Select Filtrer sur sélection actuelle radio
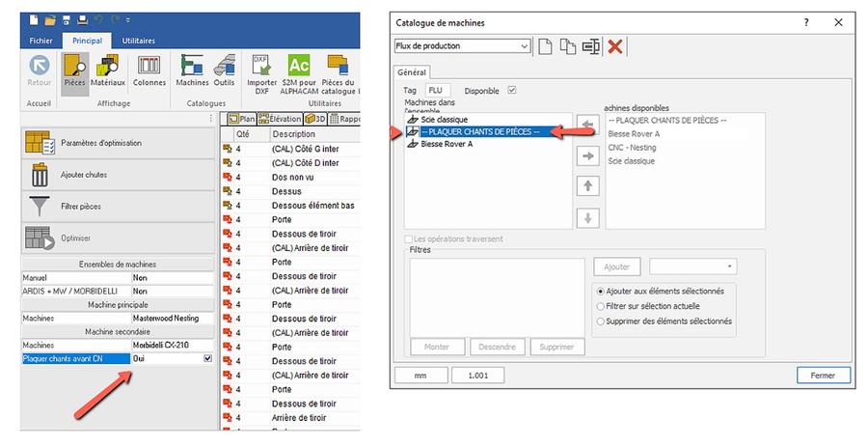Screen dimensions: 868x447 pos(602,306)
